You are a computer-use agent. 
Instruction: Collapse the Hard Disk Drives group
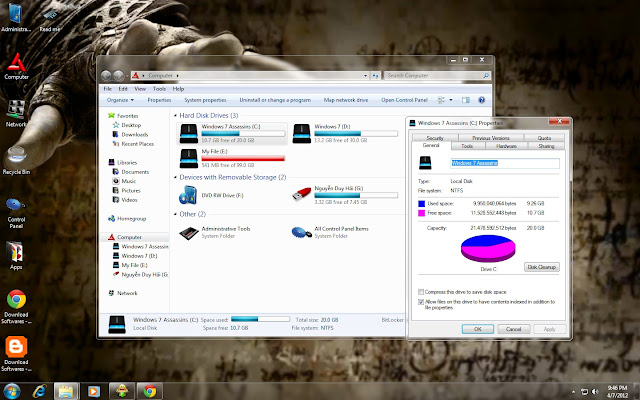[x=176, y=116]
